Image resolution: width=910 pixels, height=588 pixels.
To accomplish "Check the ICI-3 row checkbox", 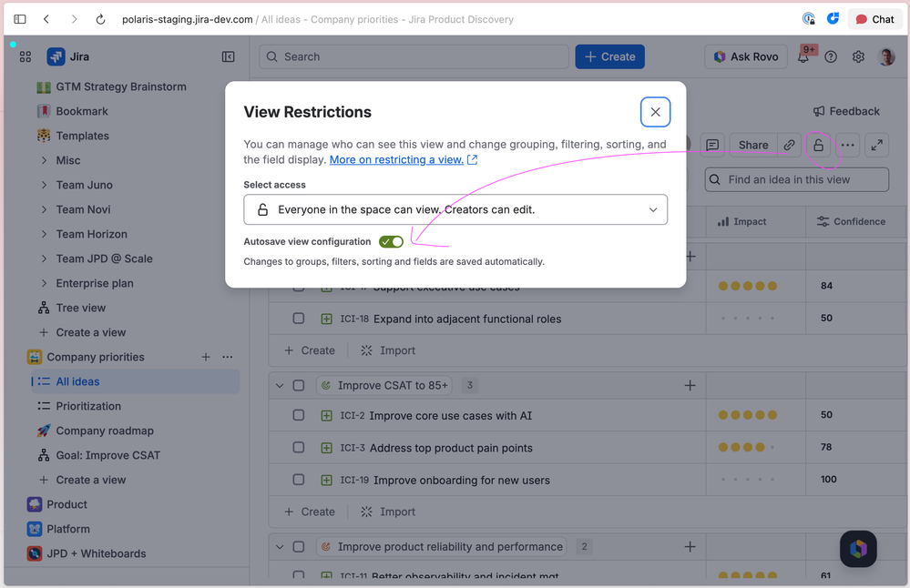I will tap(298, 447).
